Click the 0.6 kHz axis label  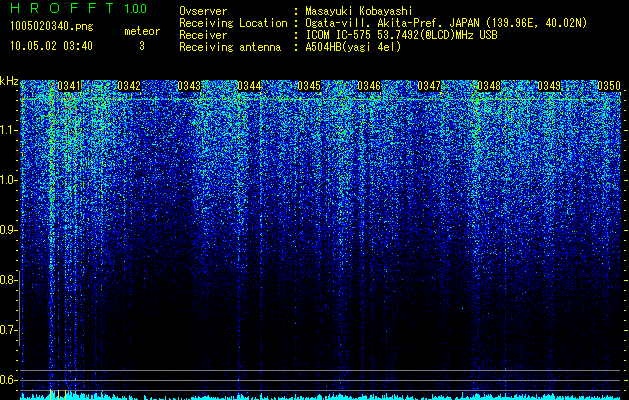click(7, 380)
